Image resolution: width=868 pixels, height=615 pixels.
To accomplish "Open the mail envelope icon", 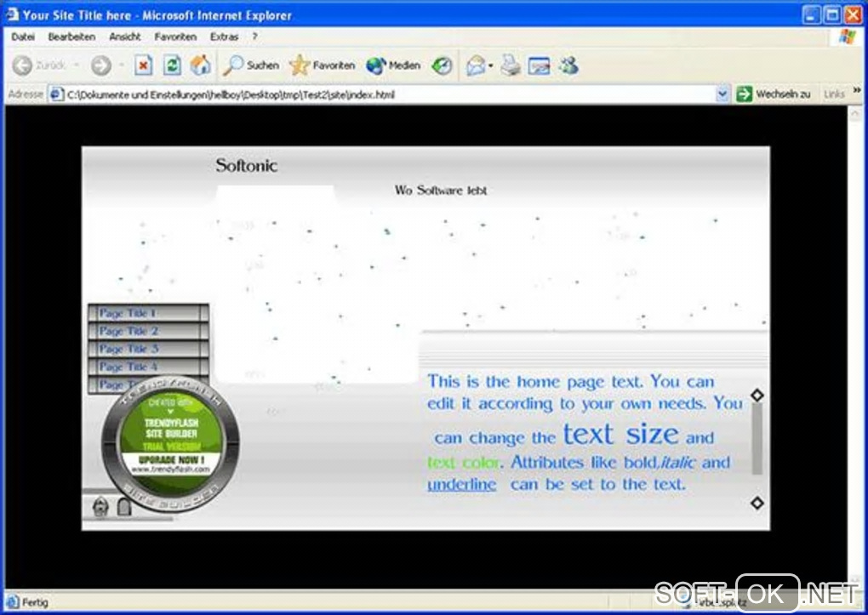I will pos(476,65).
